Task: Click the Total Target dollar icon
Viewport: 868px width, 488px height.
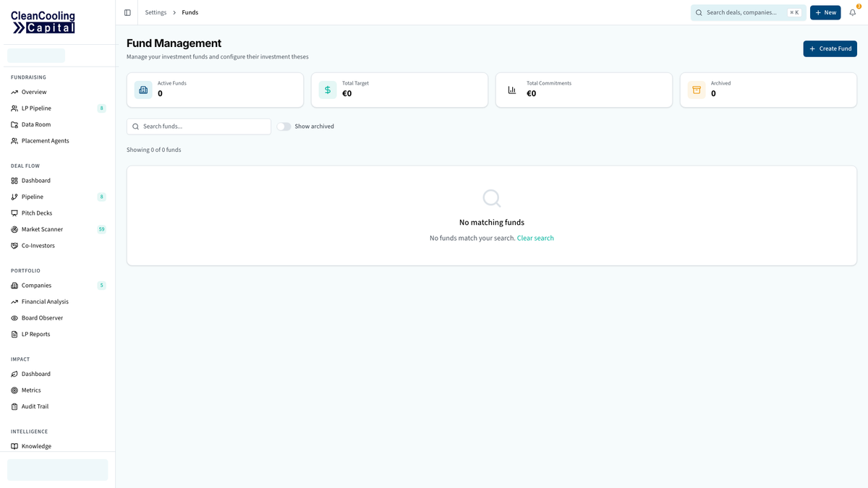Action: coord(328,90)
